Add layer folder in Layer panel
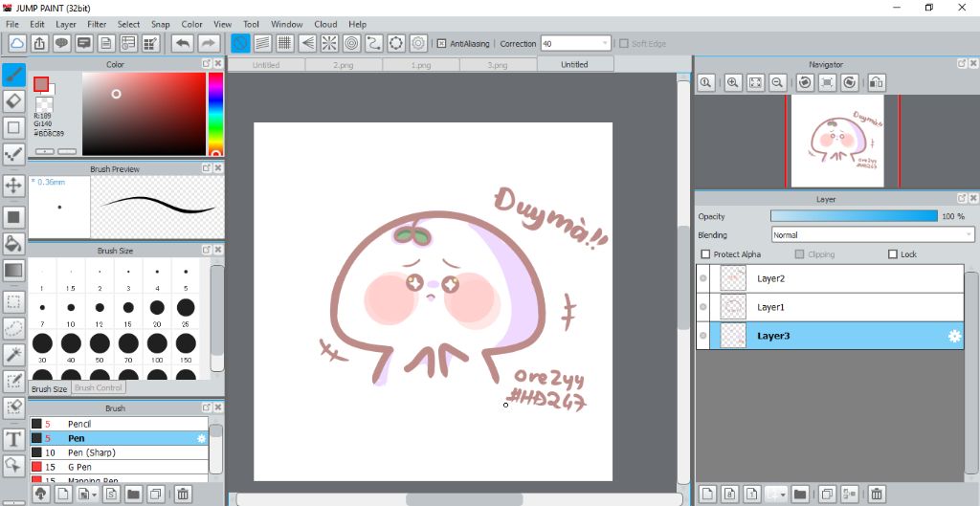Image resolution: width=980 pixels, height=506 pixels. click(800, 494)
